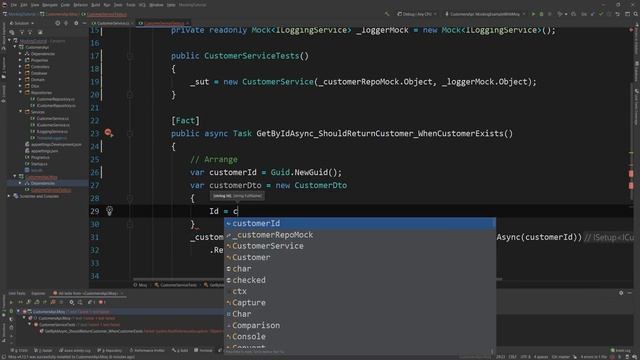Switch to the Explorer tab in the Unit Tests panel

coord(38,293)
